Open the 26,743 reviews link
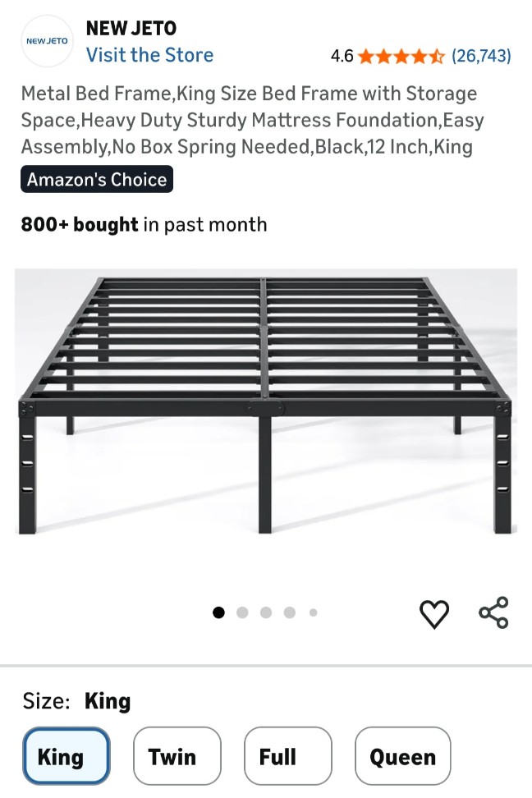The image size is (532, 798). (x=481, y=56)
